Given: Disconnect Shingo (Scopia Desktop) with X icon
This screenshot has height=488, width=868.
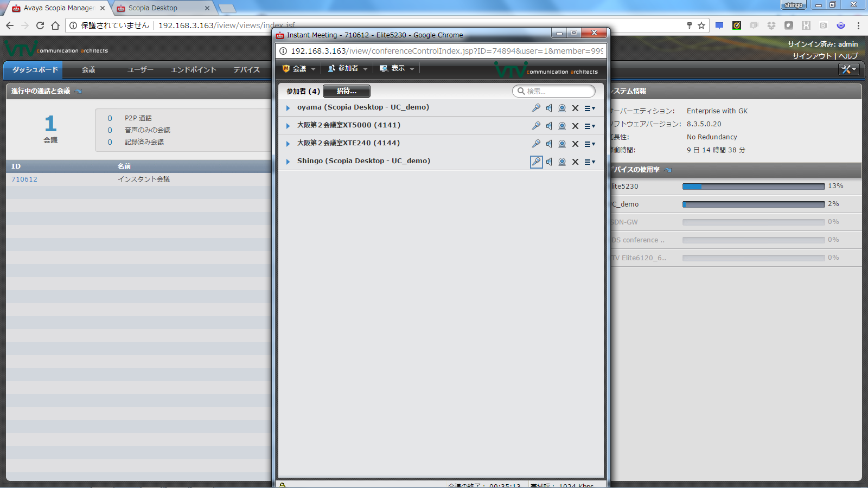Looking at the screenshot, I should click(575, 162).
